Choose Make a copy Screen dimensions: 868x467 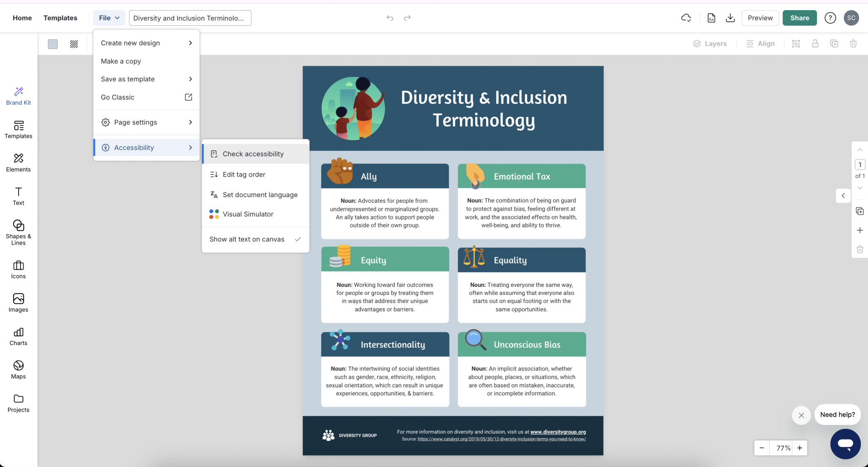146,61
